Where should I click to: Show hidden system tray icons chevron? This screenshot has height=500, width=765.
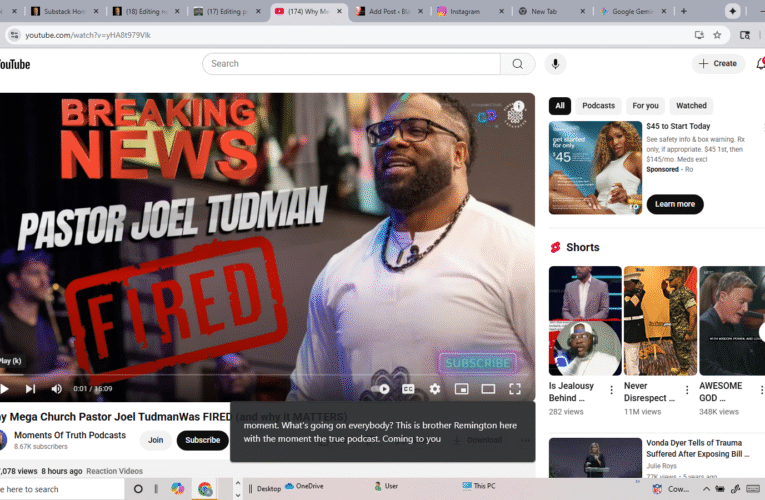coord(706,489)
